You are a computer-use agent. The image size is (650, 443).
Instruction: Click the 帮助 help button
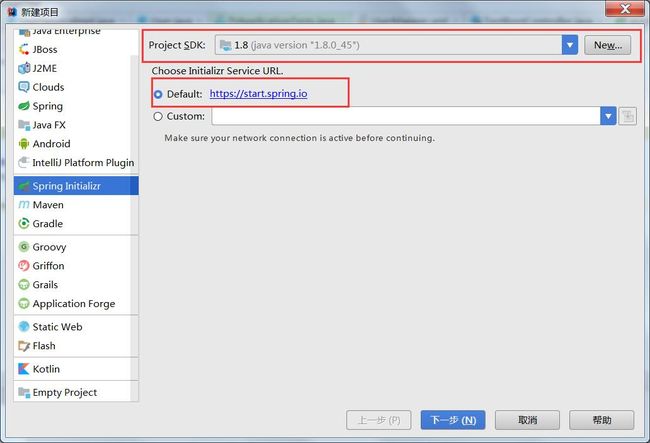[x=601, y=420]
